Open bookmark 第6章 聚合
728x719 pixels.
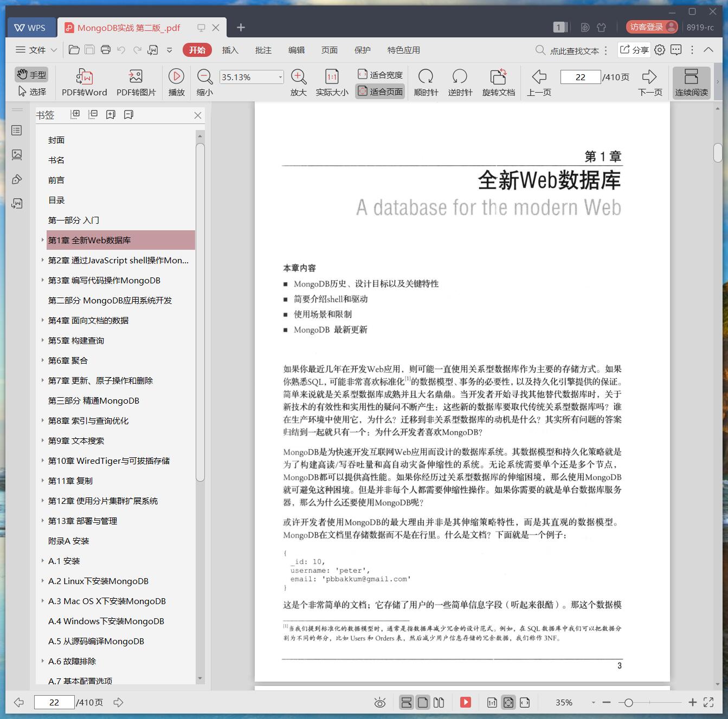[x=68, y=360]
